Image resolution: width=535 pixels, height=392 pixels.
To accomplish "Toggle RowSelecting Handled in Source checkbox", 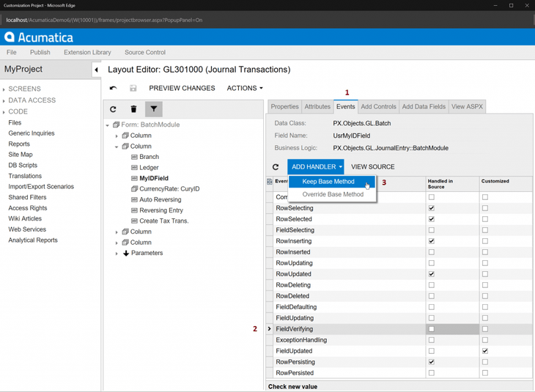I will coord(431,208).
